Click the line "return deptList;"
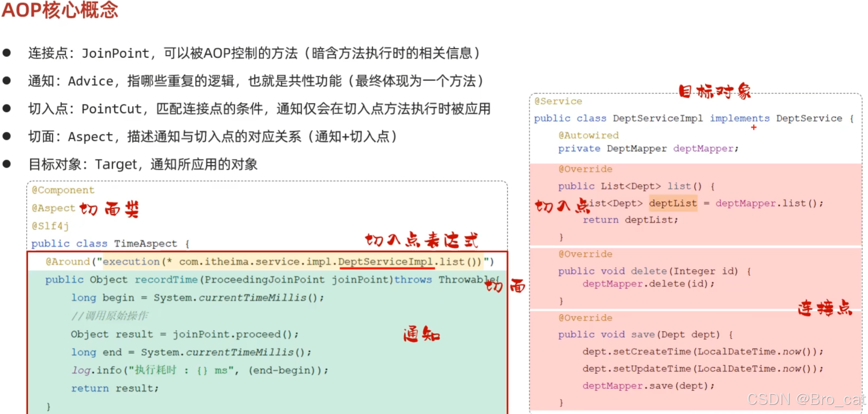The height and width of the screenshot is (414, 868). (x=630, y=220)
